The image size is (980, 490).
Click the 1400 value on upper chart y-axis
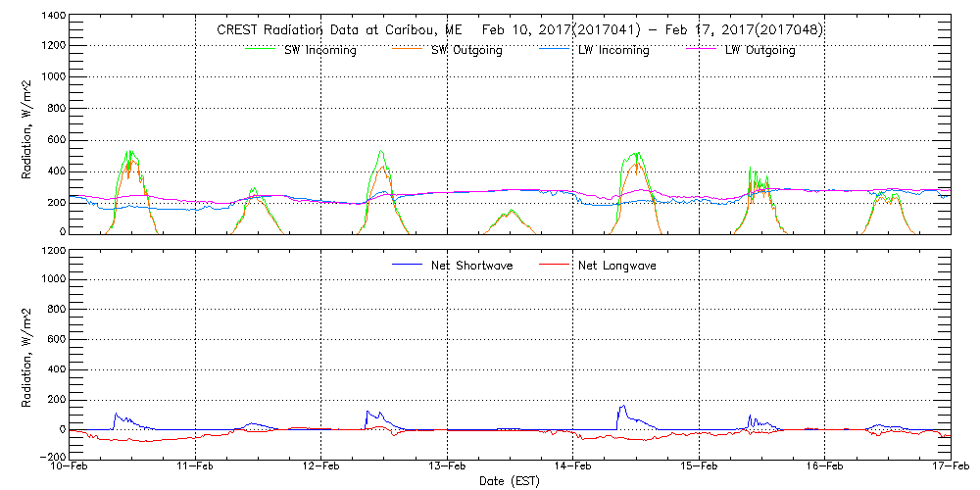tap(53, 17)
